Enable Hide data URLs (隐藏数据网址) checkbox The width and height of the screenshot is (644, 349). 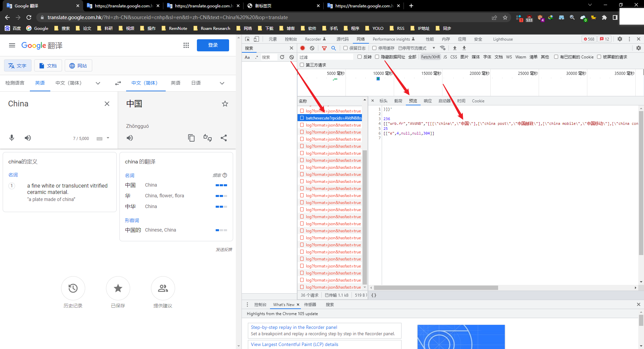click(x=377, y=57)
